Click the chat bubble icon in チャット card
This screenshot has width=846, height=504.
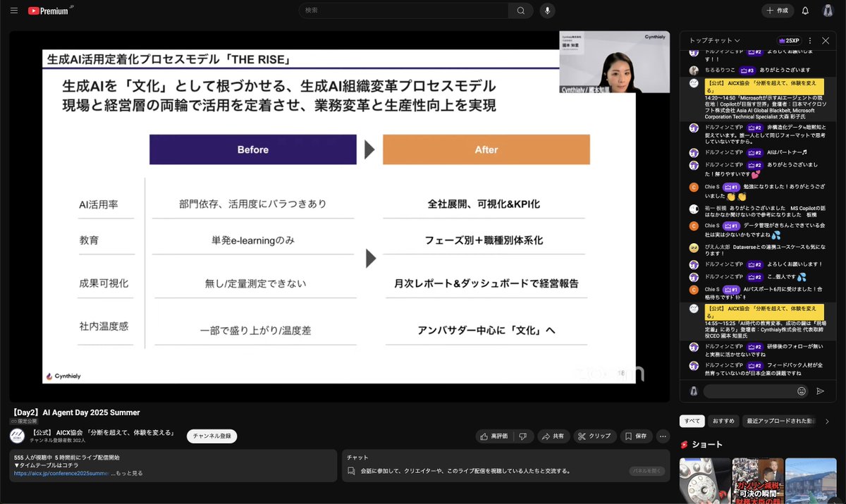[x=351, y=471]
